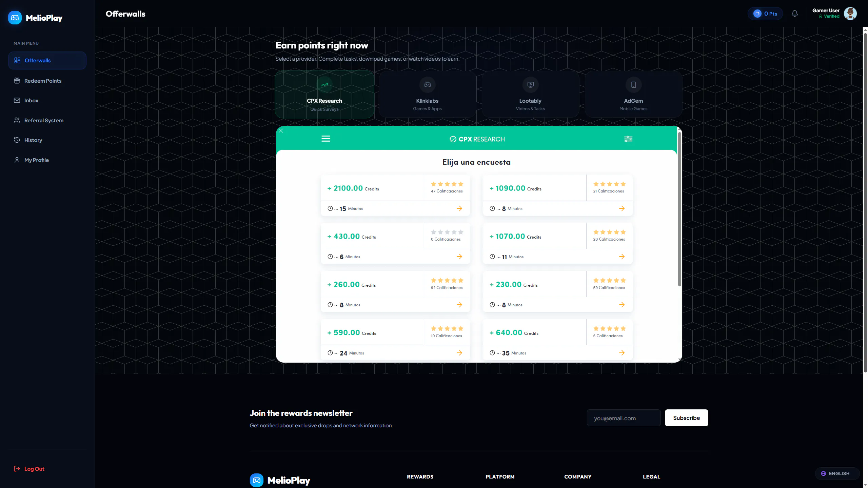Screen dimensions: 868x488
Task: Open CPX Research filter settings icon
Action: click(628, 139)
